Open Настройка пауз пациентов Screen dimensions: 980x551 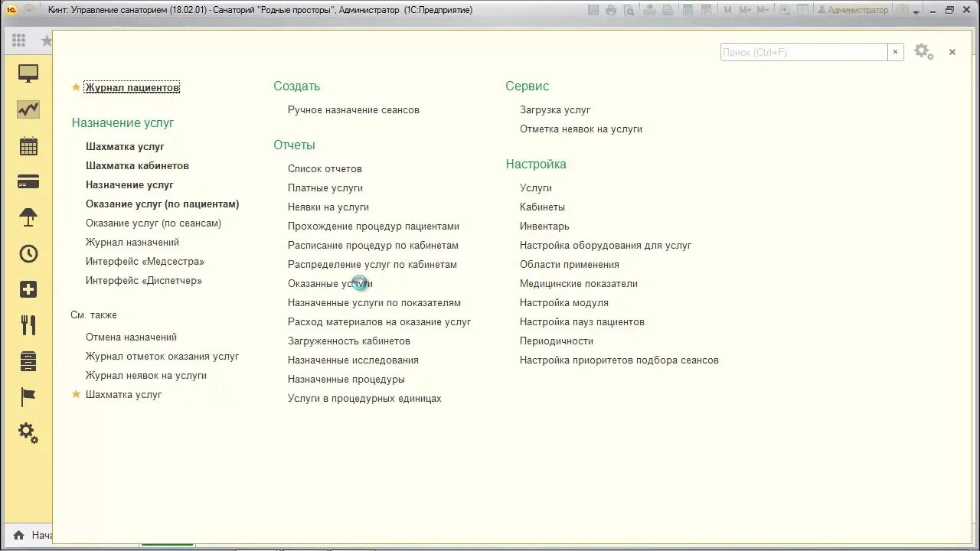coord(582,321)
